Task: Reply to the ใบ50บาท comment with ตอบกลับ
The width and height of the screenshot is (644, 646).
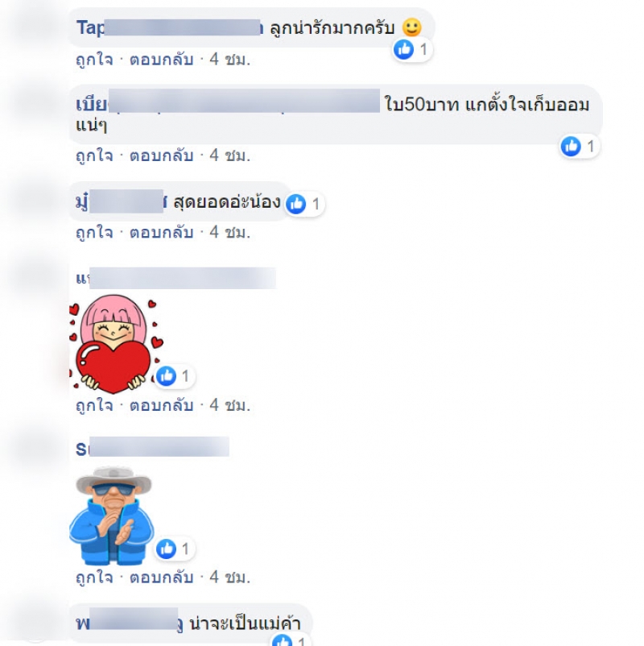Action: 162,155
